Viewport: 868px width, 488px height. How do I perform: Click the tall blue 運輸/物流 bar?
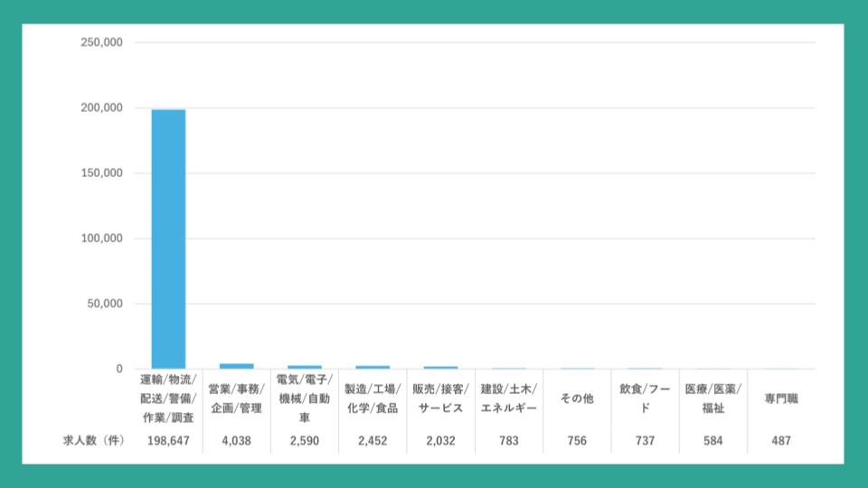click(168, 239)
